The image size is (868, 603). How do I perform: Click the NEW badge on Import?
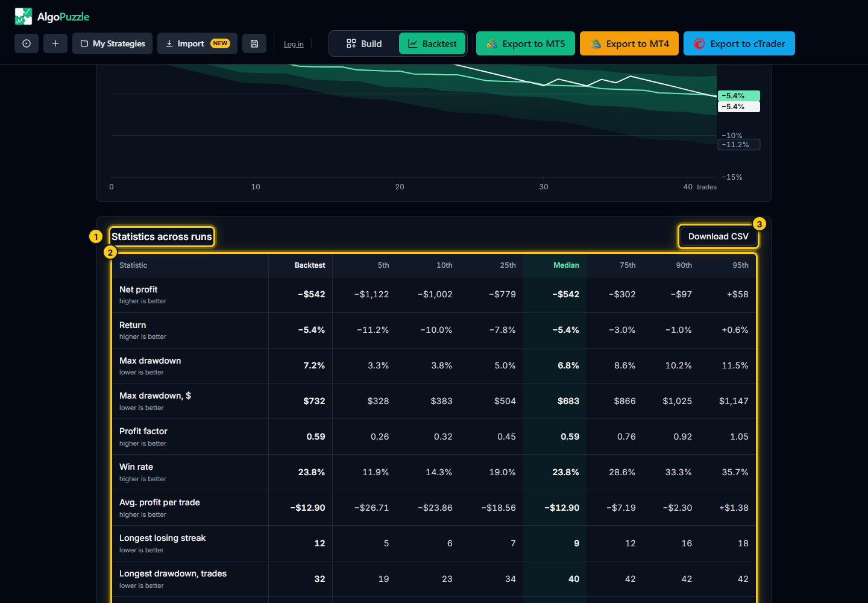coord(220,43)
